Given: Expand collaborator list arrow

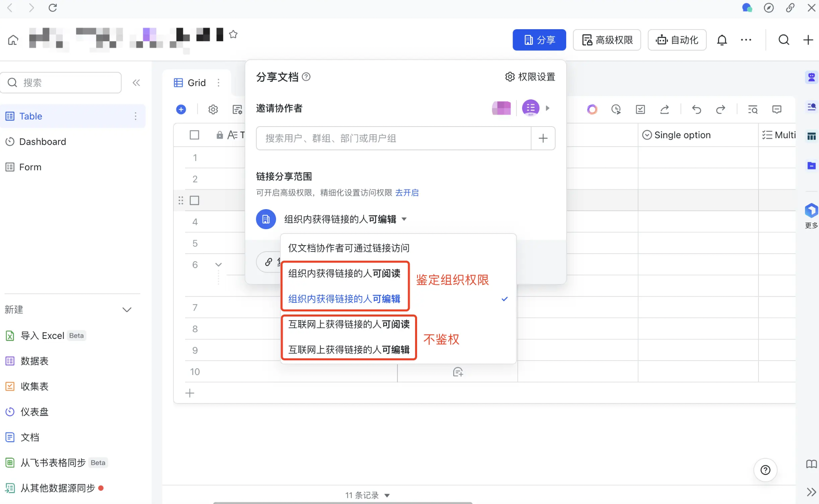Looking at the screenshot, I should click(x=548, y=108).
